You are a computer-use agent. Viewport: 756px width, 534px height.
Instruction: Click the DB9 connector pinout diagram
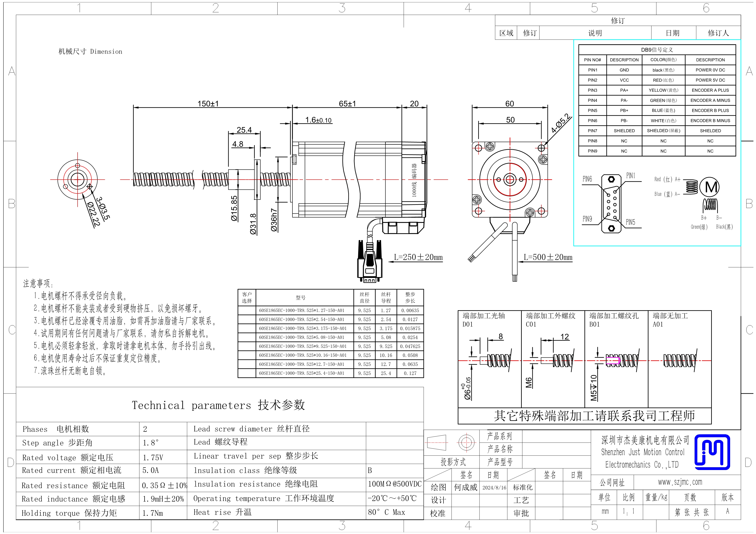point(611,204)
